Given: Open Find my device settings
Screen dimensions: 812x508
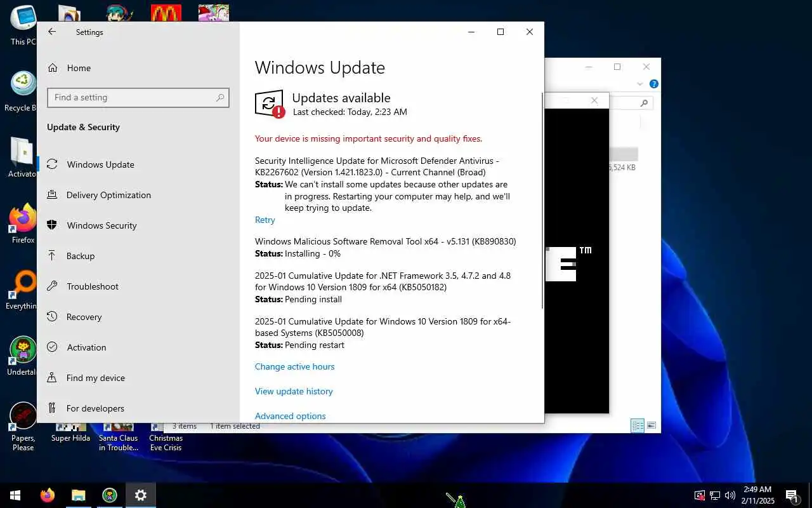Looking at the screenshot, I should tap(95, 378).
